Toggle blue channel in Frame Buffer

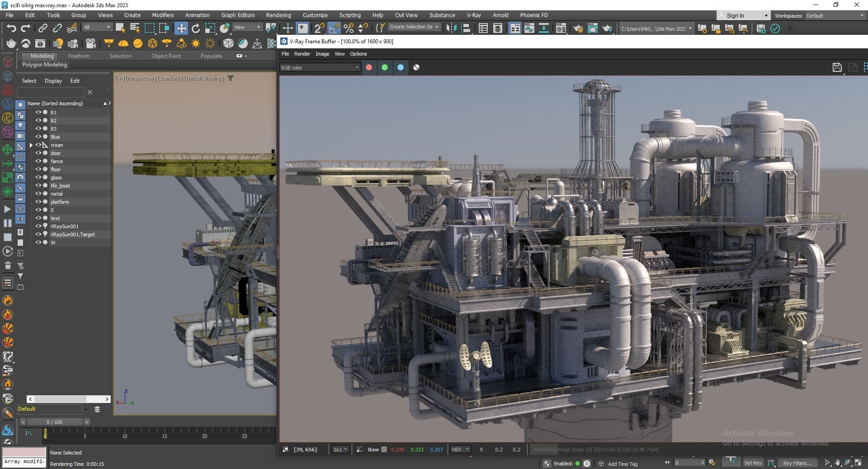click(x=401, y=67)
